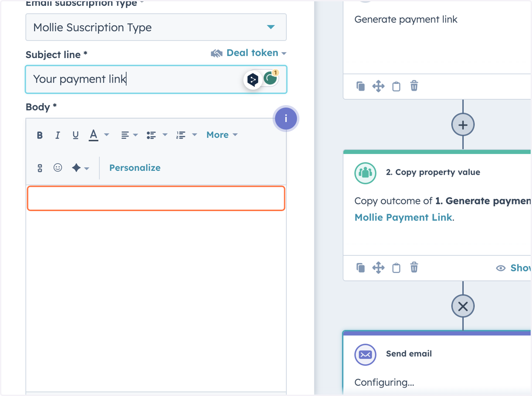Click the Copy property value group icon
The image size is (532, 396).
[x=365, y=173]
